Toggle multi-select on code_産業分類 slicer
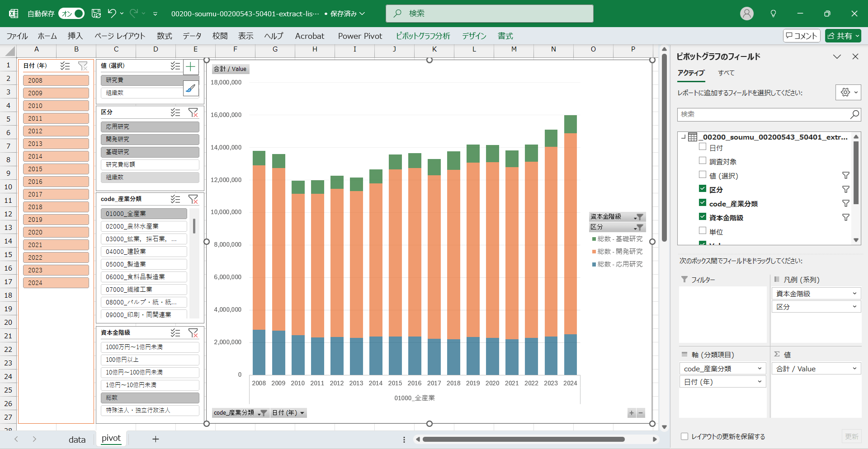868x449 pixels. [x=175, y=199]
